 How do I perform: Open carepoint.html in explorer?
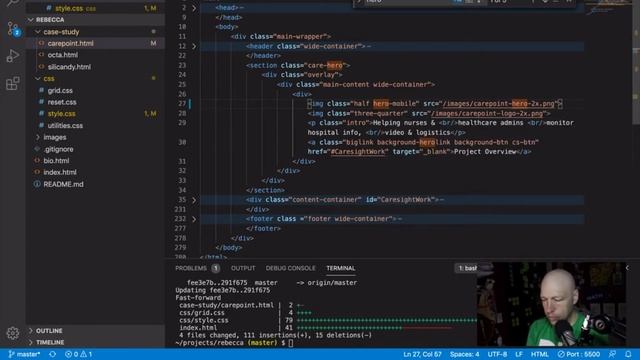coord(96,43)
